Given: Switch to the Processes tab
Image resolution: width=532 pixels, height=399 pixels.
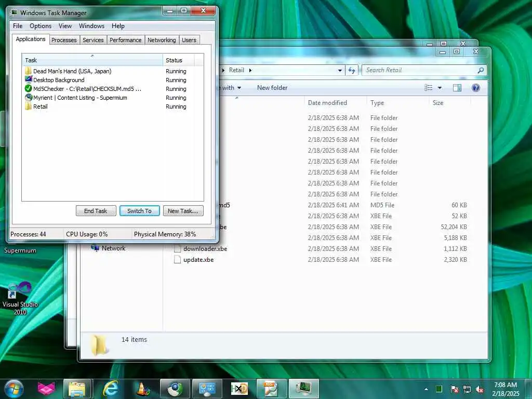Looking at the screenshot, I should (x=64, y=40).
